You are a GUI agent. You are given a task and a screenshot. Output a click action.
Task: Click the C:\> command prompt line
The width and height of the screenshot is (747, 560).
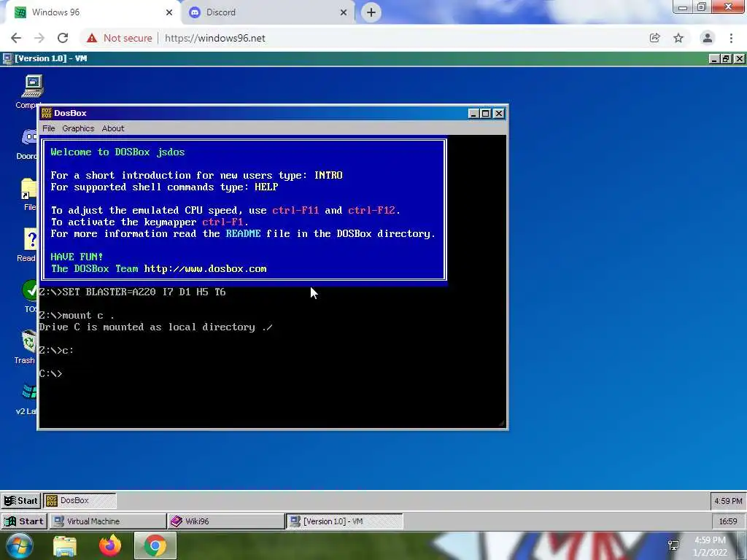(x=50, y=374)
